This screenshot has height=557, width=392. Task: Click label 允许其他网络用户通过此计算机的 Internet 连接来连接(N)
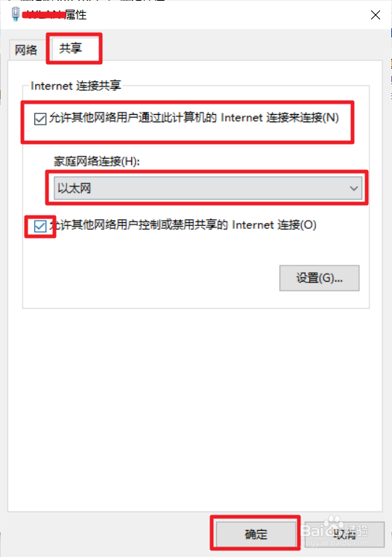[x=194, y=118]
